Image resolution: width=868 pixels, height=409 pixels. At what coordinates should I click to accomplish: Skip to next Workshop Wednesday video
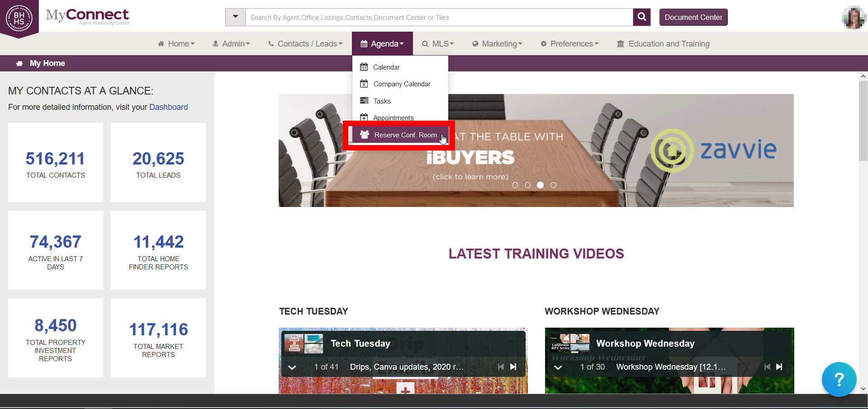pyautogui.click(x=779, y=367)
